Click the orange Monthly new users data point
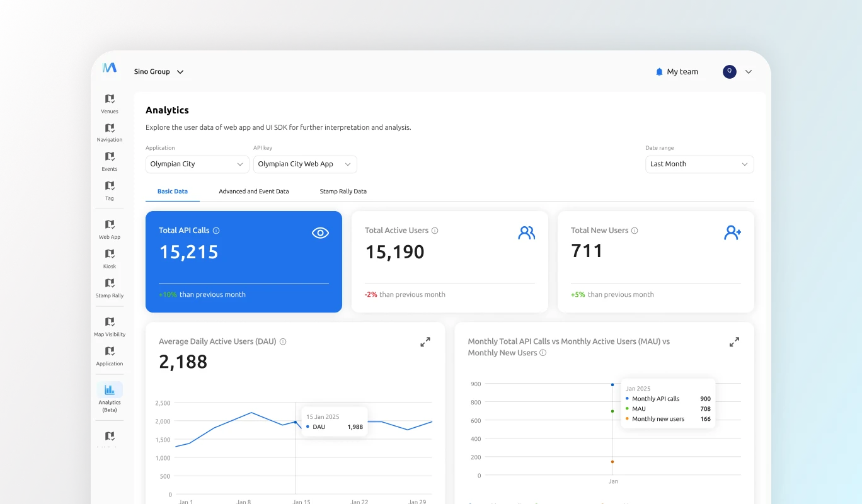The width and height of the screenshot is (862, 504). 612,462
